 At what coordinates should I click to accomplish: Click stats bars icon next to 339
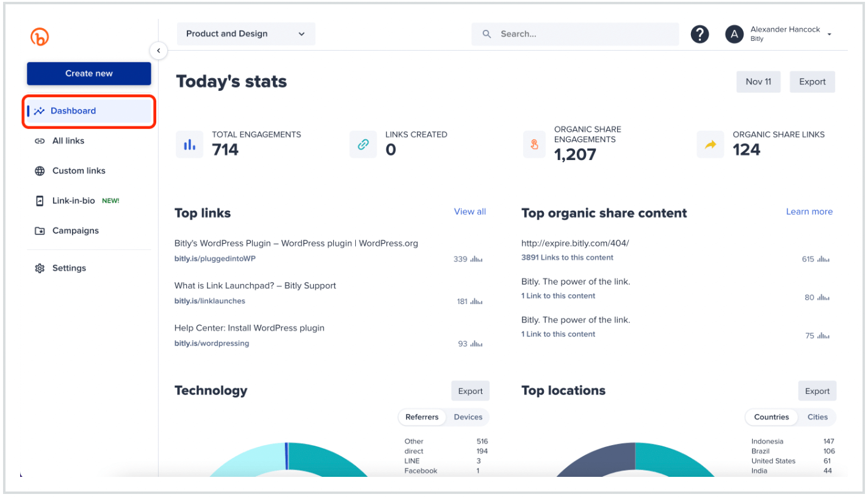click(x=476, y=259)
